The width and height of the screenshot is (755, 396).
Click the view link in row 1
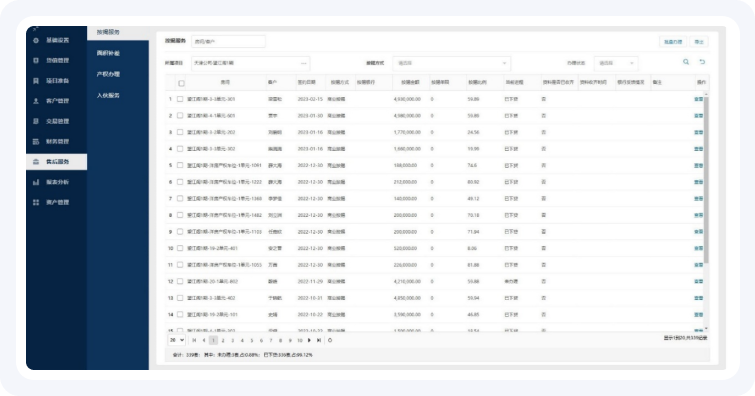point(698,99)
